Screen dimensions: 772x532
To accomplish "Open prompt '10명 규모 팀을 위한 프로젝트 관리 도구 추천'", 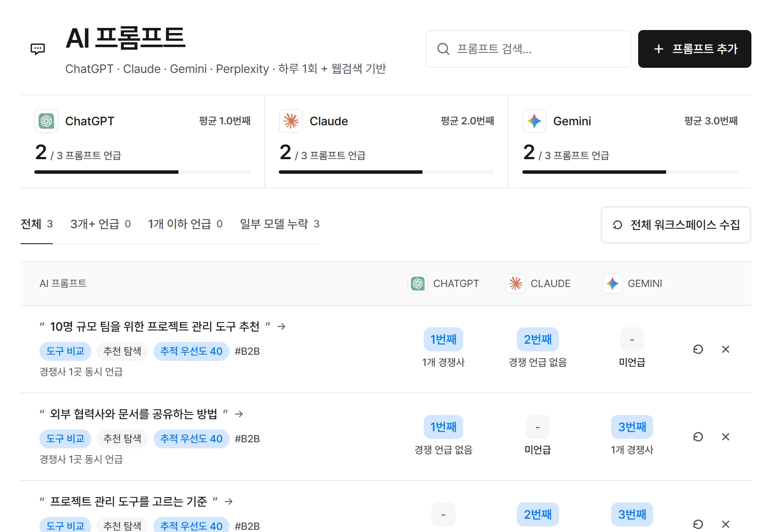I will coord(155,326).
